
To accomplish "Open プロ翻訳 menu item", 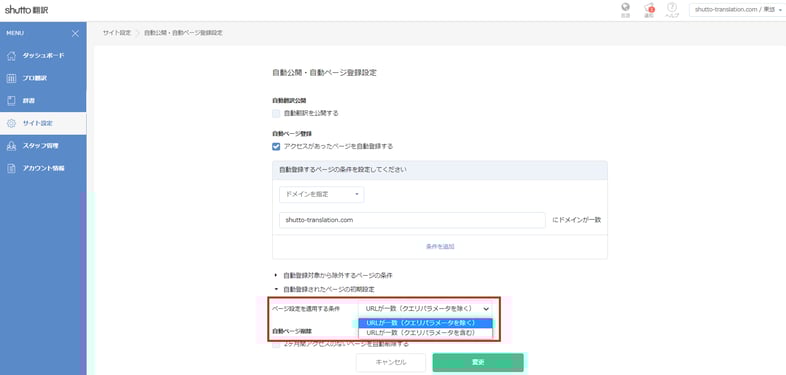I will pos(43,78).
